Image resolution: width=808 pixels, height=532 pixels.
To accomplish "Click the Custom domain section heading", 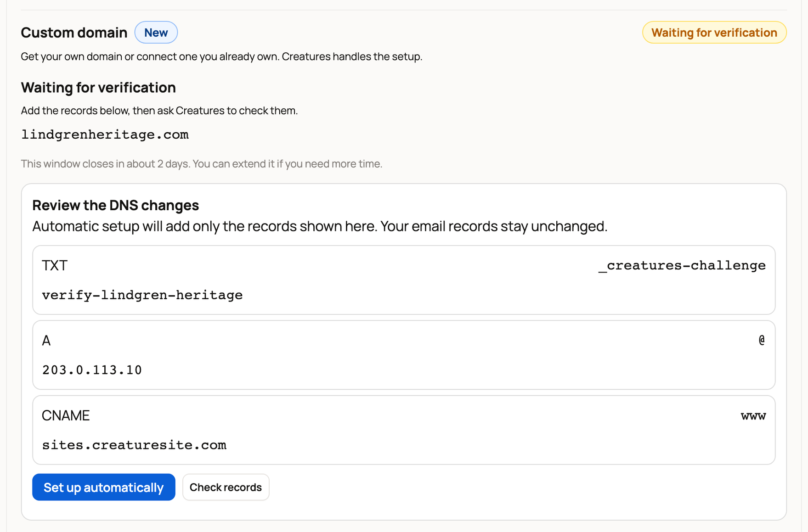I will tap(74, 33).
